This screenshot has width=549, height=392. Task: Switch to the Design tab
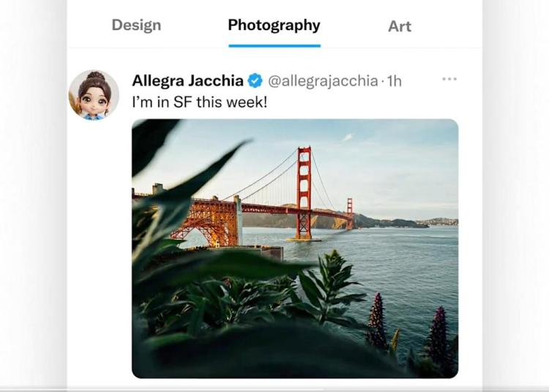pos(136,26)
